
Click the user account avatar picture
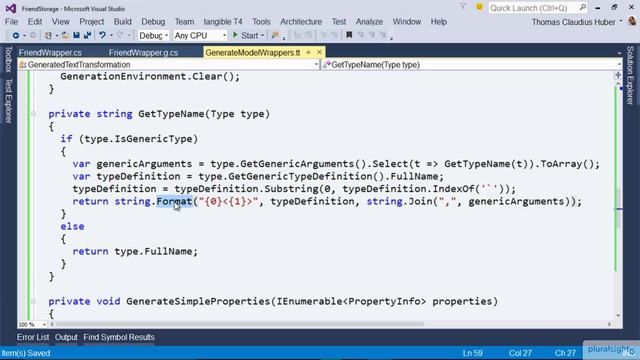click(632, 21)
